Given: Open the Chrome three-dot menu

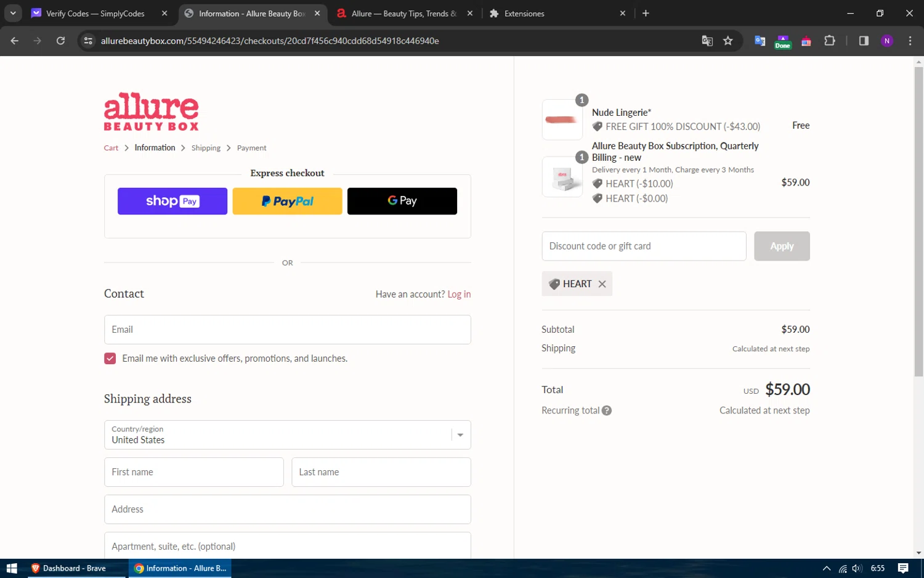Looking at the screenshot, I should (910, 41).
